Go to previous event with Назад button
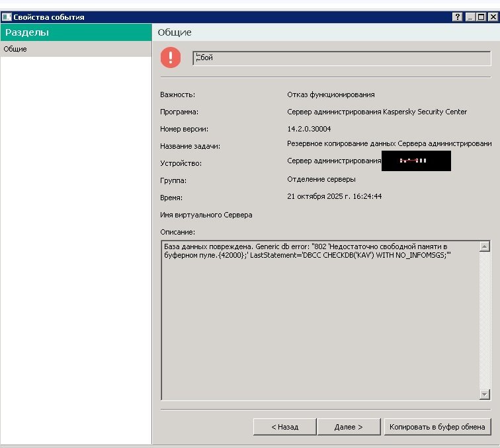The width and height of the screenshot is (500, 448). pos(285,427)
